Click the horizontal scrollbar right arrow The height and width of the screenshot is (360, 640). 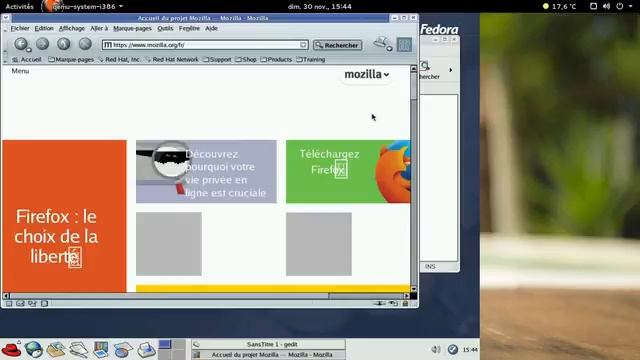(x=407, y=296)
